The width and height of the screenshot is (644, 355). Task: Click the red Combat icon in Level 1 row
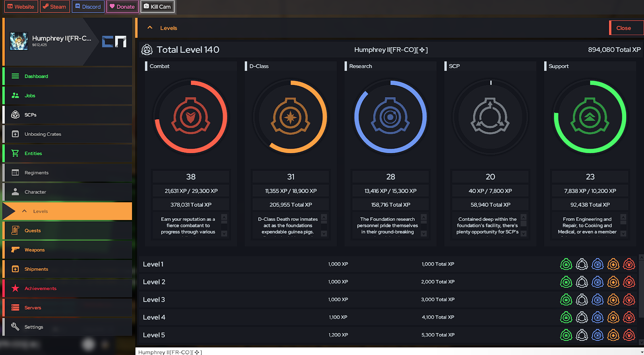click(x=629, y=264)
